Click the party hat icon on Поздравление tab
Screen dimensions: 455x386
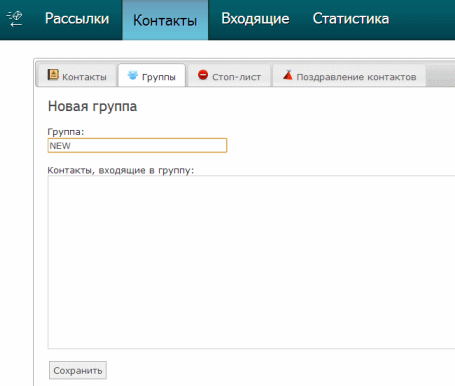pos(288,75)
